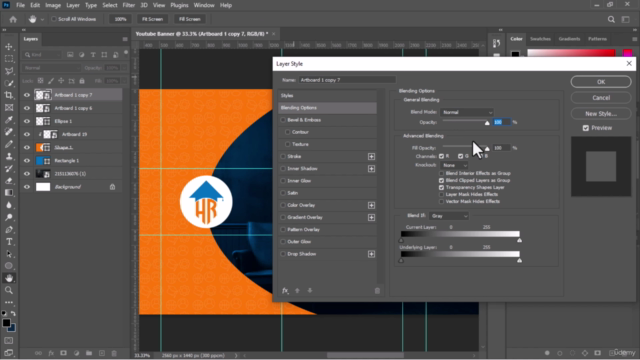Viewport: 640px width, 360px height.
Task: Toggle Transparency Shapes Layer checkbox
Action: point(441,187)
